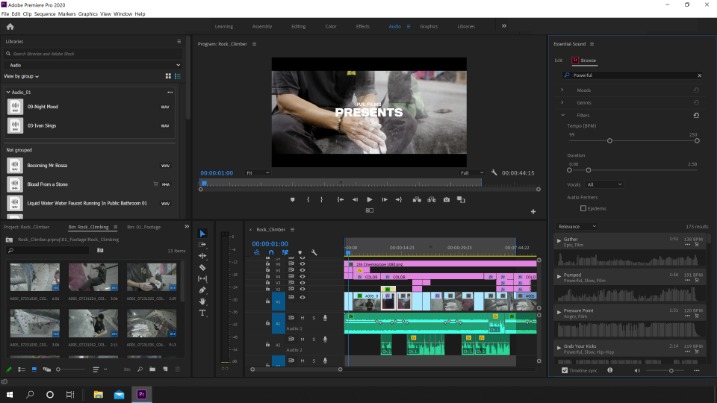This screenshot has width=717, height=403.
Task: Pick the Pen tool
Action: 203,290
